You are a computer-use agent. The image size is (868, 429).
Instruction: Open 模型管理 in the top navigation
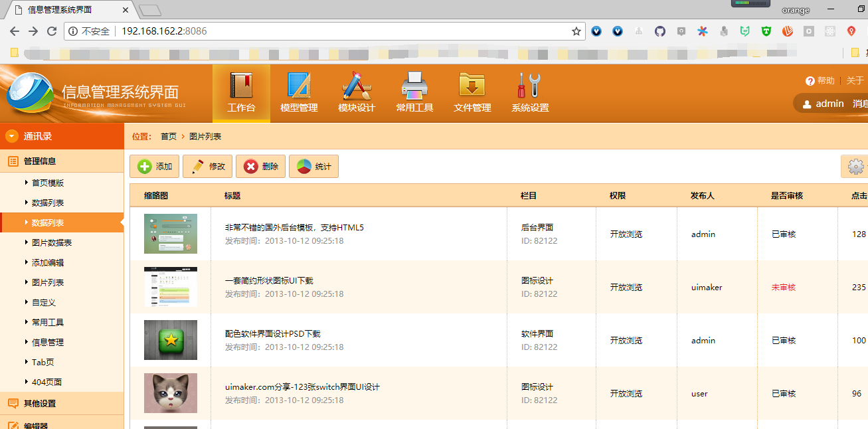[299, 93]
